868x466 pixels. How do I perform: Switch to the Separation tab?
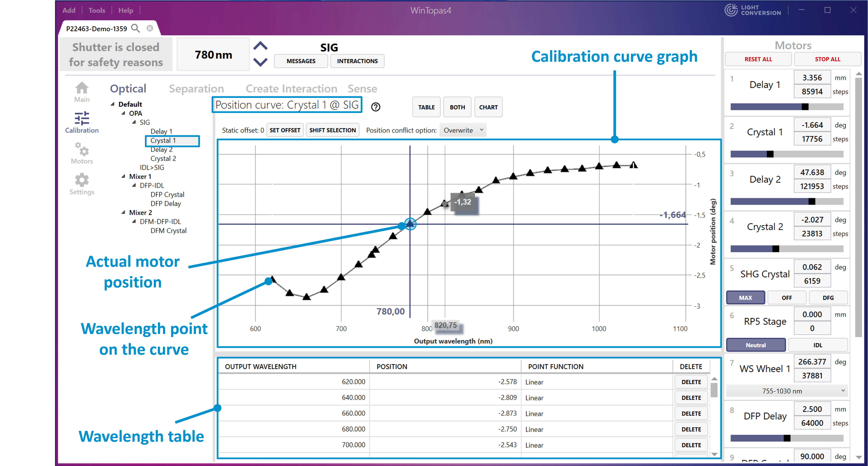click(196, 88)
